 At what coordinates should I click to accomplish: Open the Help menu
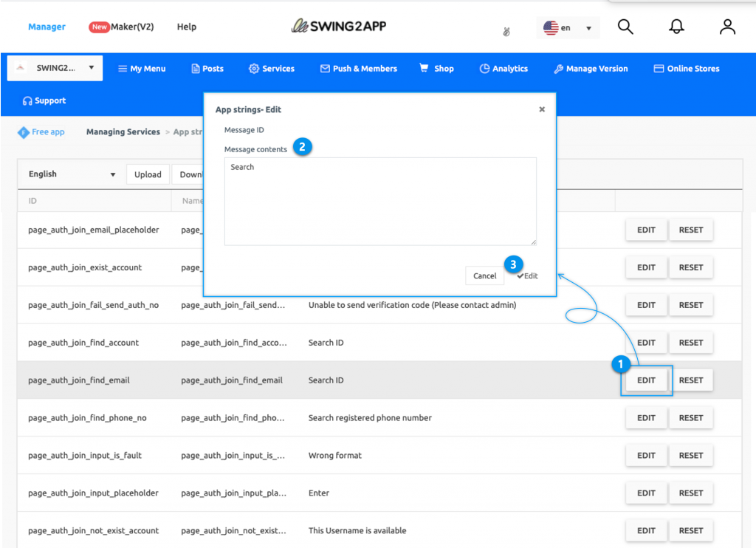[x=186, y=27]
